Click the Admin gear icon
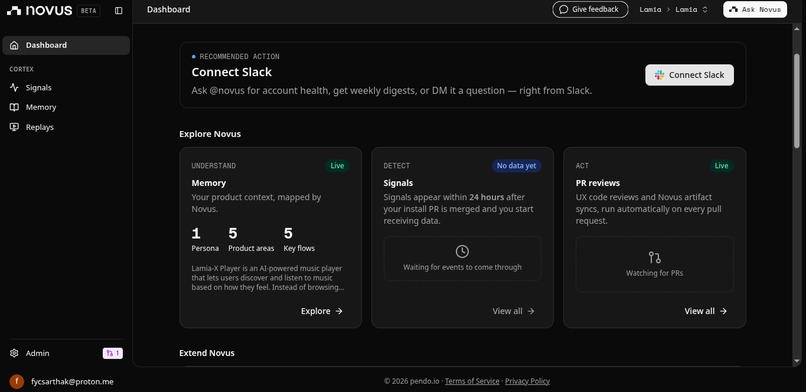 coord(14,353)
